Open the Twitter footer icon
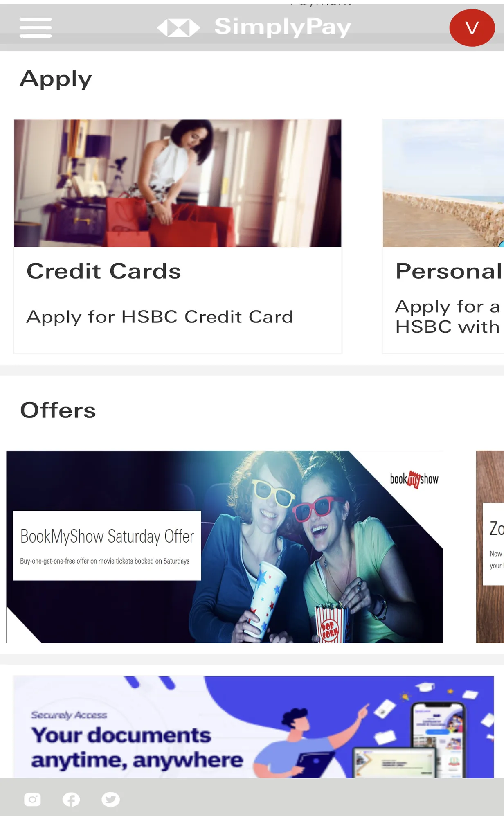The image size is (504, 816). [x=110, y=799]
